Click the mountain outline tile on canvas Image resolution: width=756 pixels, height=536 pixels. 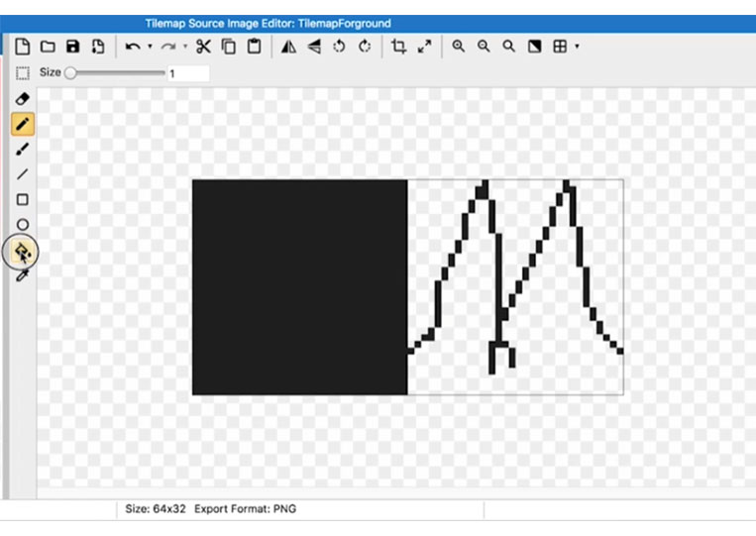(x=515, y=287)
